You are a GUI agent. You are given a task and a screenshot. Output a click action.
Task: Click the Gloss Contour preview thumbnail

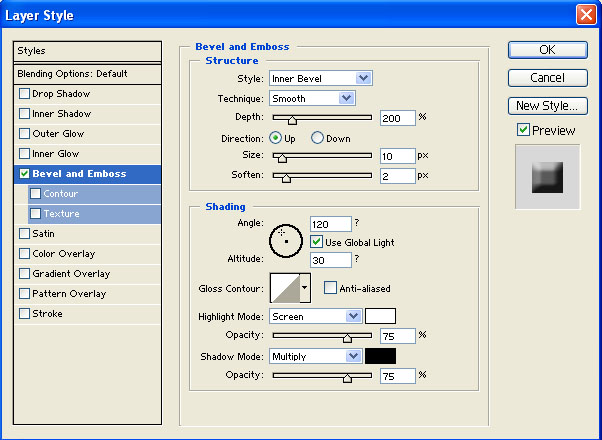point(285,288)
